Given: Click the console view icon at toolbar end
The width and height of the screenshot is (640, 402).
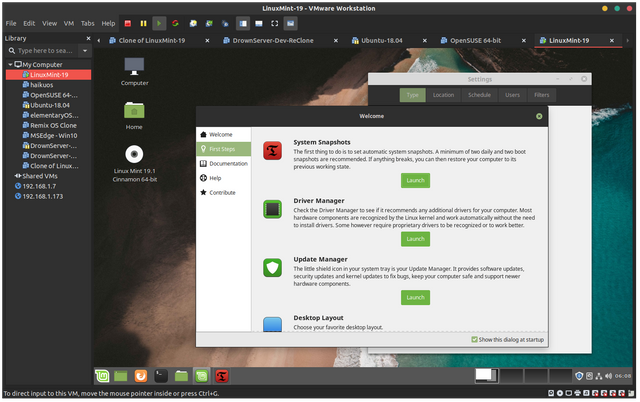Looking at the screenshot, I should click(290, 23).
